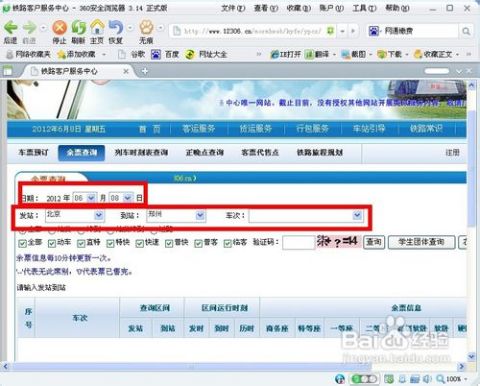This screenshot has height=386, width=480.
Task: Click the green Back arrow icon
Action: point(10,27)
